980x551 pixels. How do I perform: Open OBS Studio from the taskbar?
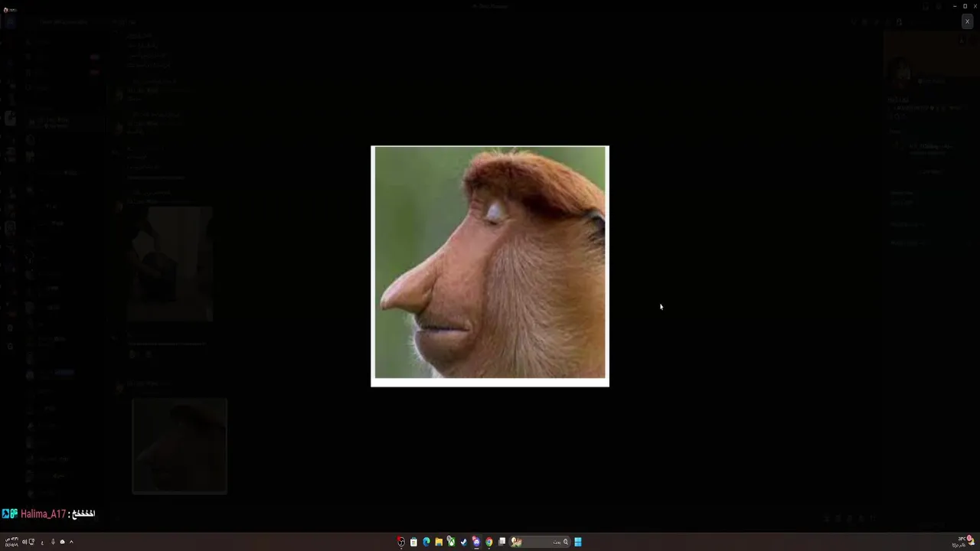click(x=401, y=542)
